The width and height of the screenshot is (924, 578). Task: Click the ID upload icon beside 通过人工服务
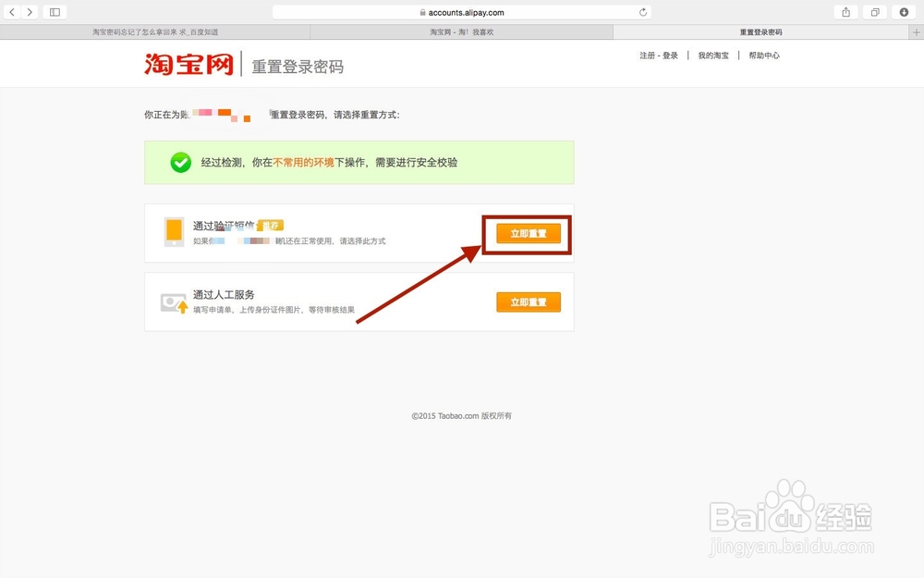click(x=173, y=301)
